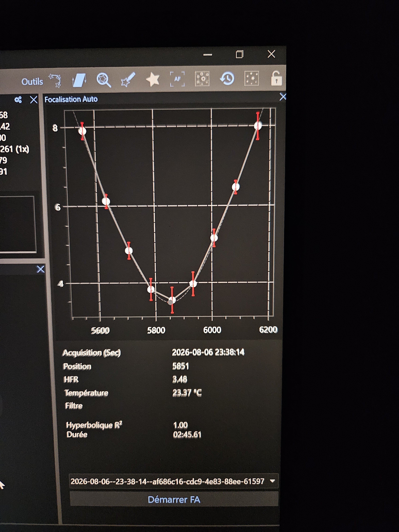Open the plate solving magnifier-star tool

coord(104,80)
